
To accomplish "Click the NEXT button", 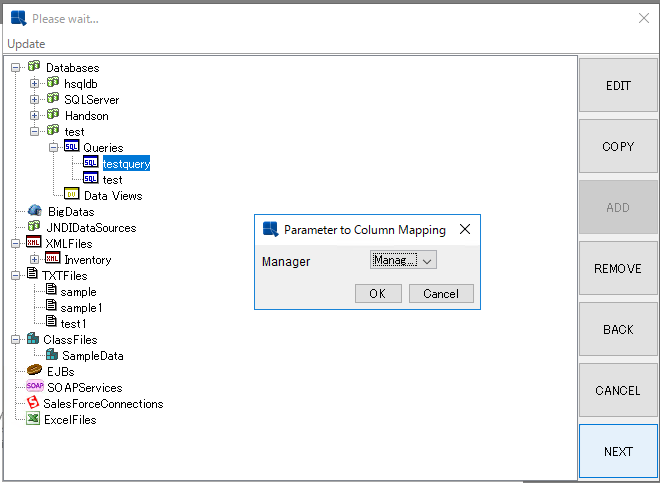I will [618, 451].
